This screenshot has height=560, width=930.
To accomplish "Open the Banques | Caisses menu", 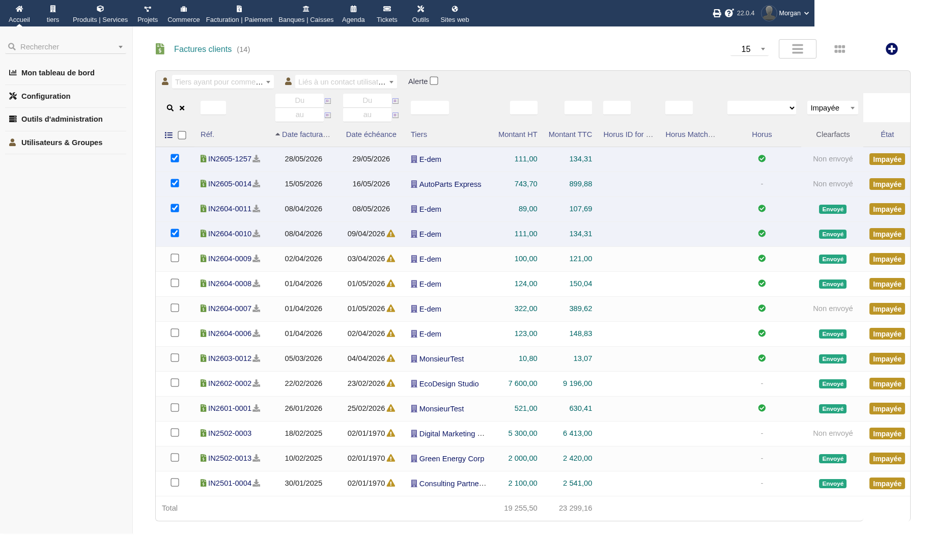I will click(x=306, y=14).
